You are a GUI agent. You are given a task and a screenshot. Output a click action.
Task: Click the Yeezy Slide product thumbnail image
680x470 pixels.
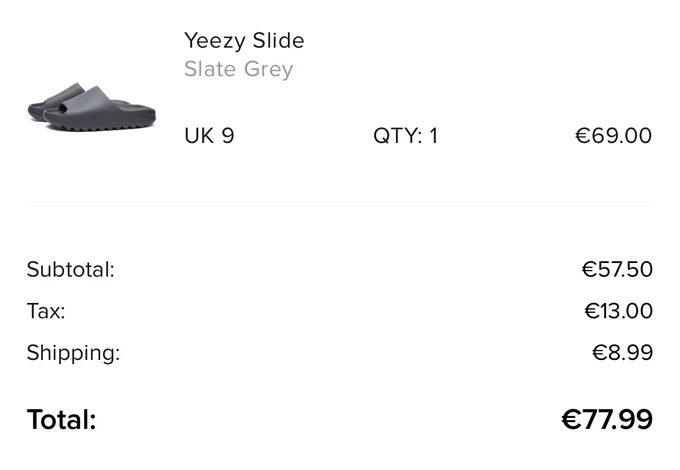[x=92, y=107]
